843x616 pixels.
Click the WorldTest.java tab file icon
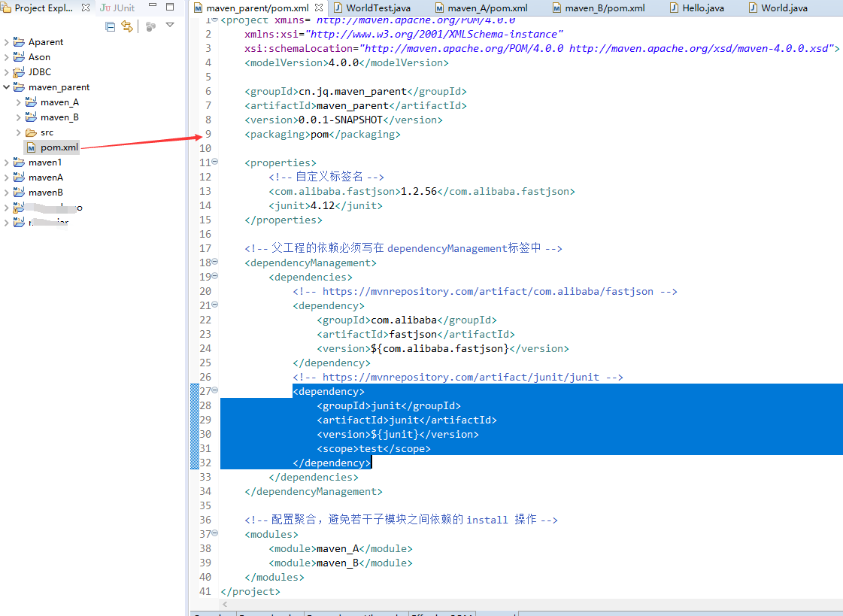pyautogui.click(x=338, y=8)
